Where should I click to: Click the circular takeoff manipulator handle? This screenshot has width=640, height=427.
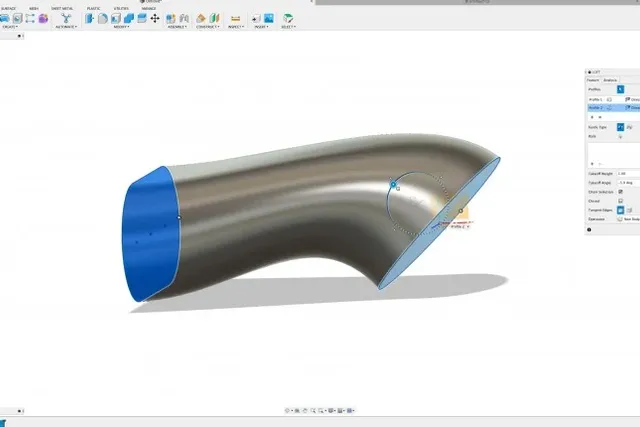coord(393,185)
